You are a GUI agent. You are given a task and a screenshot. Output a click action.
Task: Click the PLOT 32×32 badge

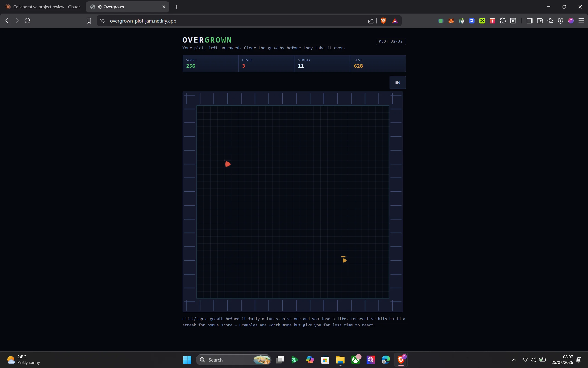(x=391, y=41)
